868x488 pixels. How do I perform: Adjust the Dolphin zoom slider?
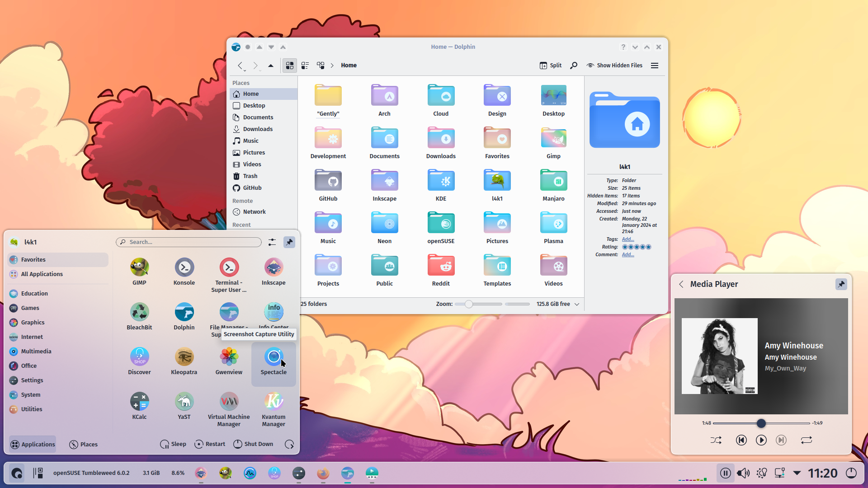(478, 304)
